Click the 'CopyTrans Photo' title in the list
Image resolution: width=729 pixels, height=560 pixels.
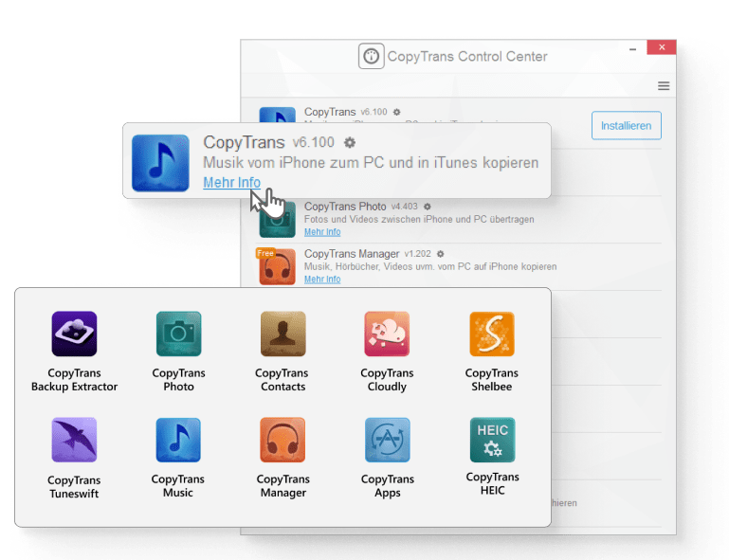(x=345, y=207)
